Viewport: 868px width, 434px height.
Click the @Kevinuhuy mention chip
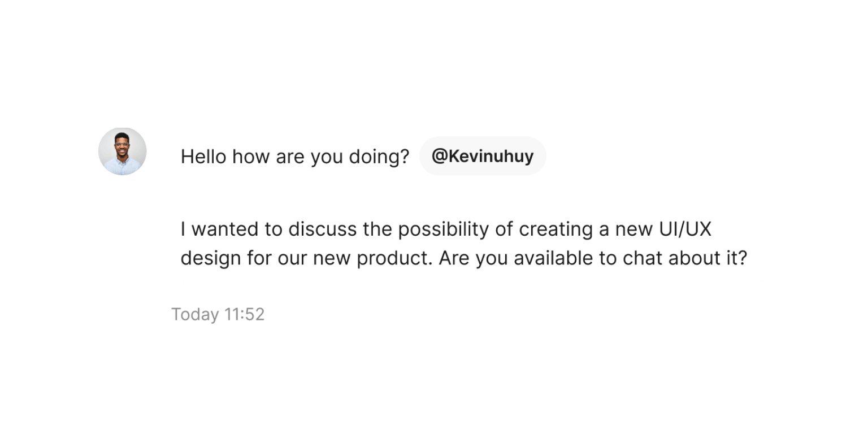coord(483,156)
